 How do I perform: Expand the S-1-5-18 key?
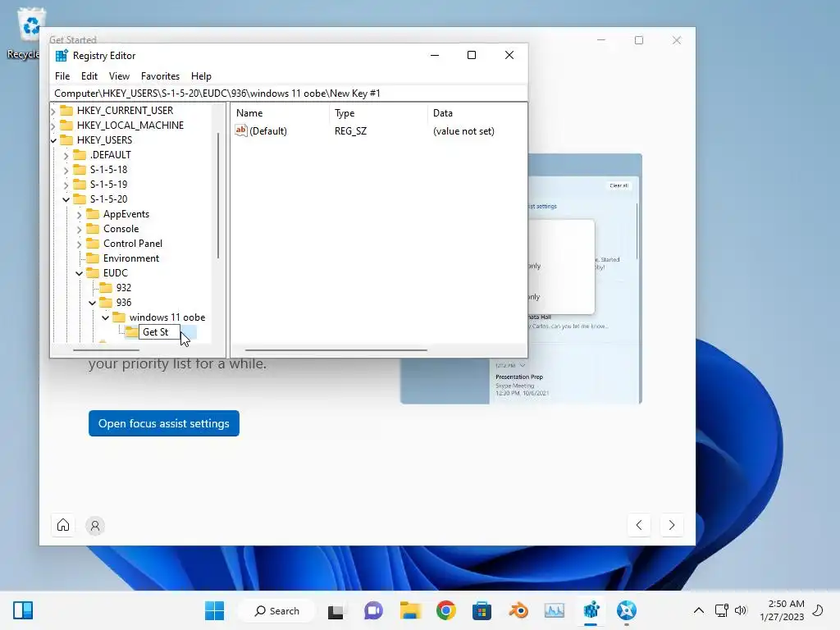pyautogui.click(x=66, y=171)
